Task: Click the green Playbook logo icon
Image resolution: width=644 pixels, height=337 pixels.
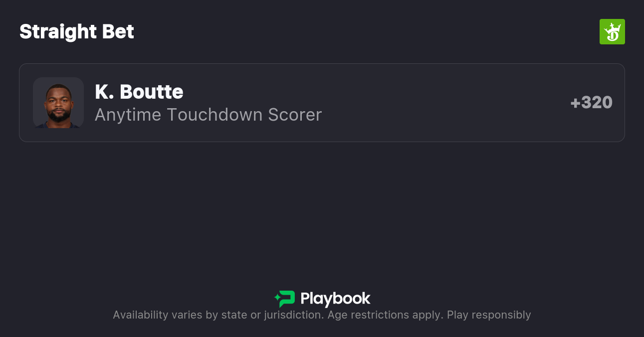Action: point(286,299)
